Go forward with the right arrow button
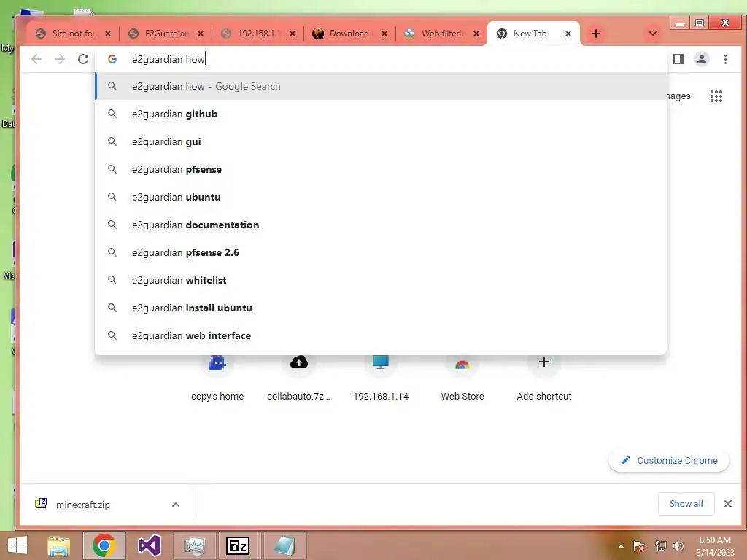 point(60,59)
